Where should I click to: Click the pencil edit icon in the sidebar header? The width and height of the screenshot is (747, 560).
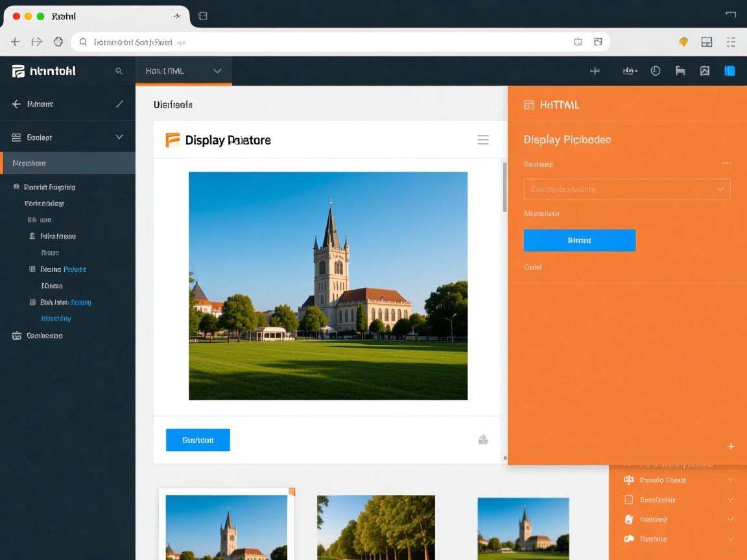119,104
